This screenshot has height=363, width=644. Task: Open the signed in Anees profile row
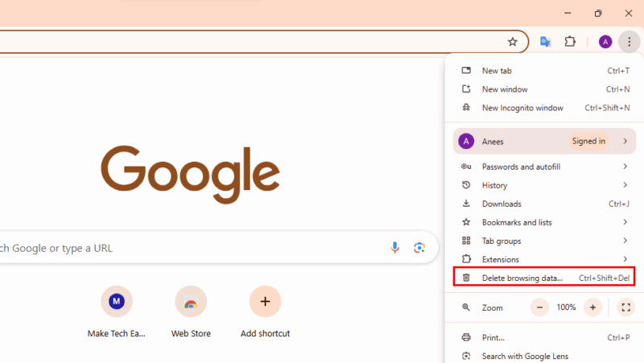[x=543, y=142]
